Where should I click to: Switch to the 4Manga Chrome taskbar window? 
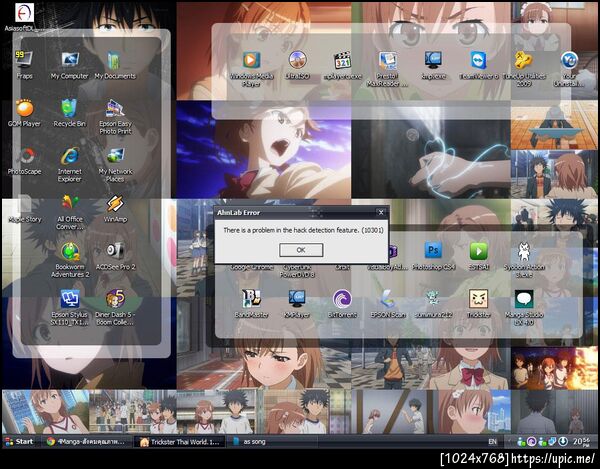pyautogui.click(x=86, y=442)
